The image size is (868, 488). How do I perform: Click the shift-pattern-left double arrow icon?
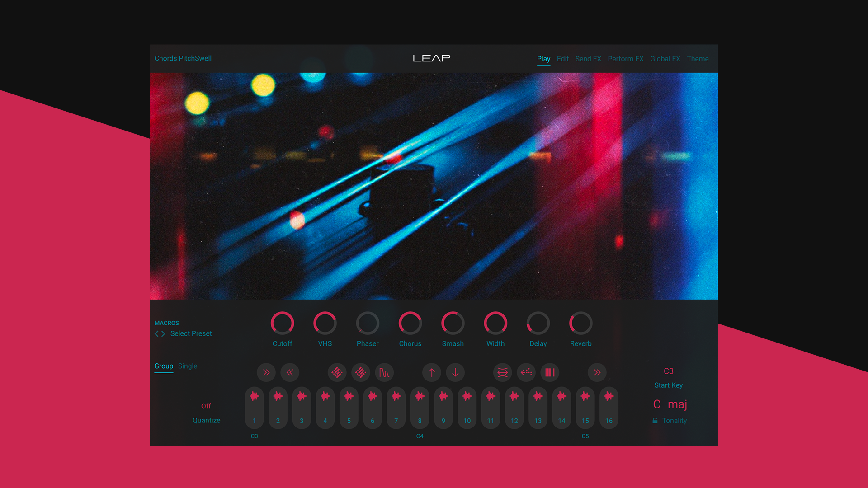point(290,372)
